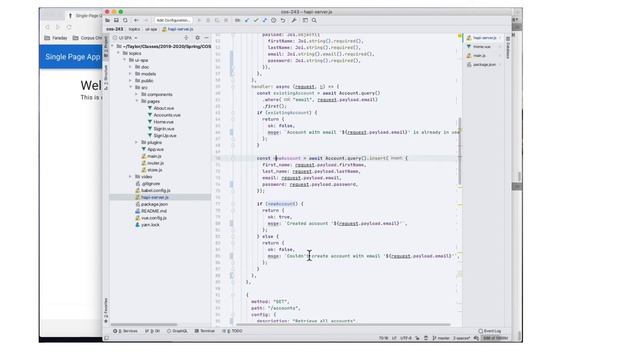Click the locate/scroll-from-source icon in Project panel
Viewport: 640px width, 360px height.
(187, 38)
